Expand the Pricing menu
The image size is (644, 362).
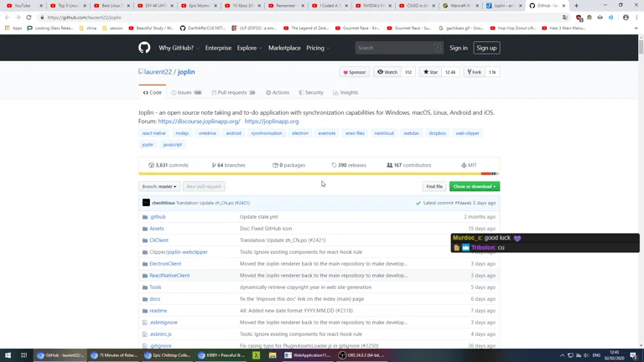click(318, 48)
